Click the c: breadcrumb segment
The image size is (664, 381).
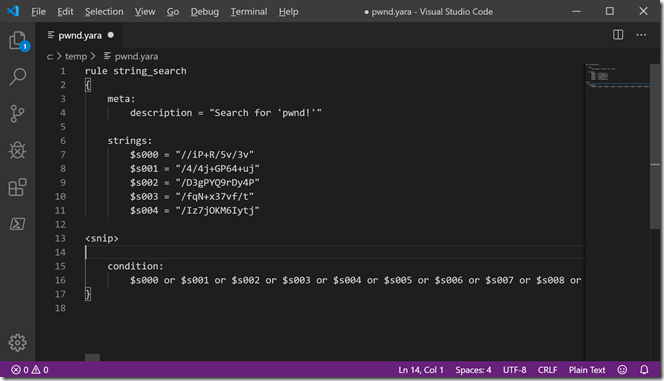click(x=50, y=56)
